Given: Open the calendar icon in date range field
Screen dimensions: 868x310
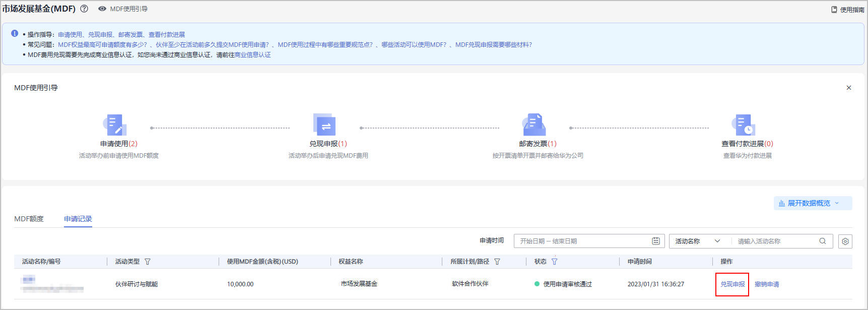Looking at the screenshot, I should coord(656,241).
